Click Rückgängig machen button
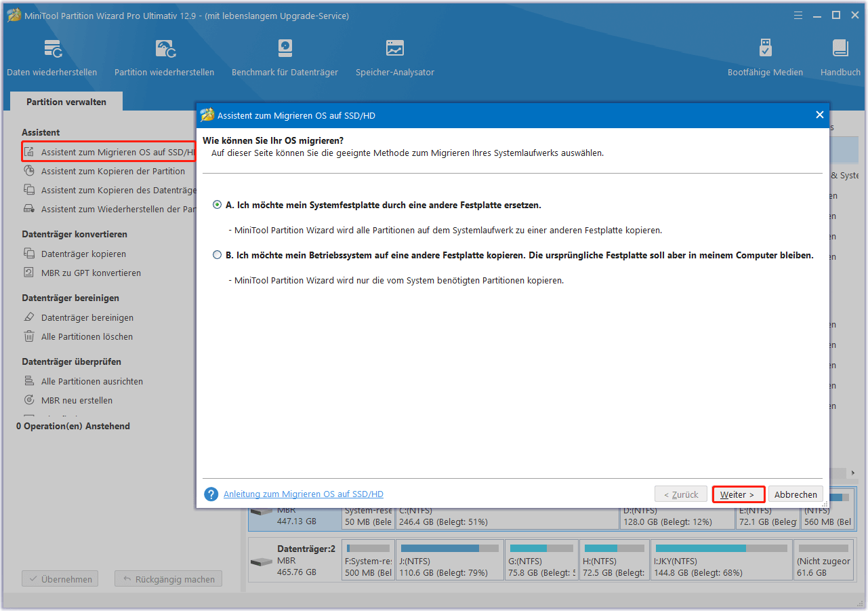 tap(168, 579)
